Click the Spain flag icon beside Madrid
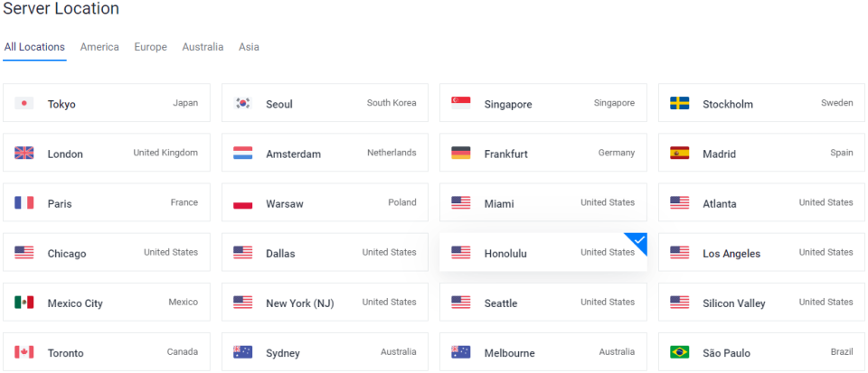Viewport: 868px width, 373px height. coord(679,153)
